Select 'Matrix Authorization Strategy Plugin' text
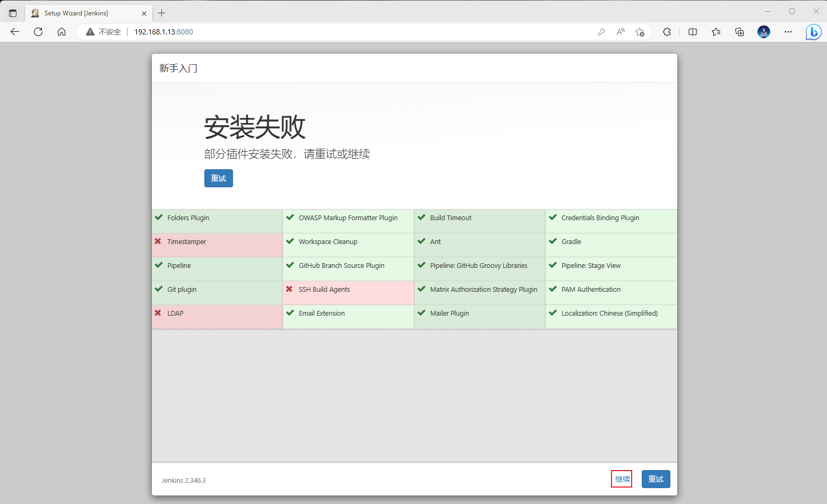This screenshot has height=504, width=827. click(x=484, y=290)
